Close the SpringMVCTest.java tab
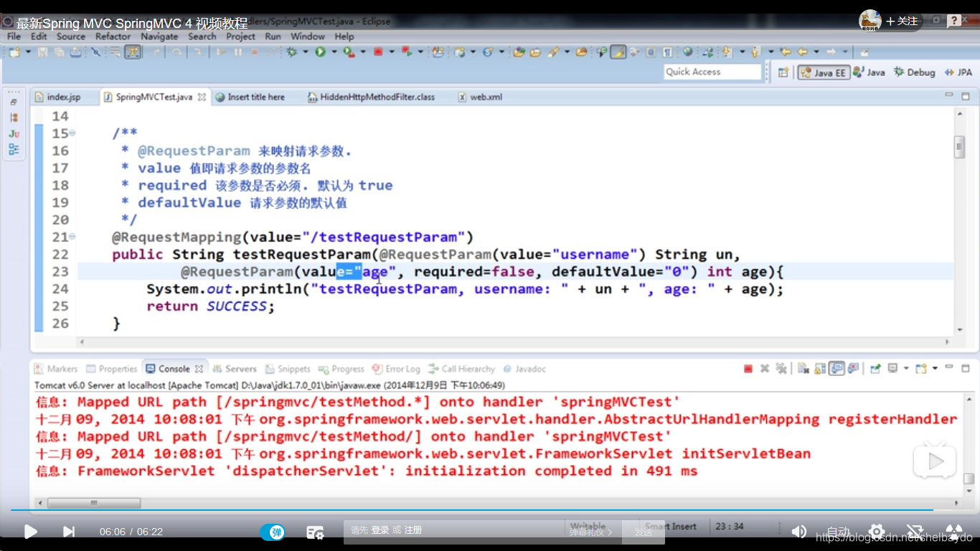The width and height of the screenshot is (980, 551). click(x=202, y=97)
